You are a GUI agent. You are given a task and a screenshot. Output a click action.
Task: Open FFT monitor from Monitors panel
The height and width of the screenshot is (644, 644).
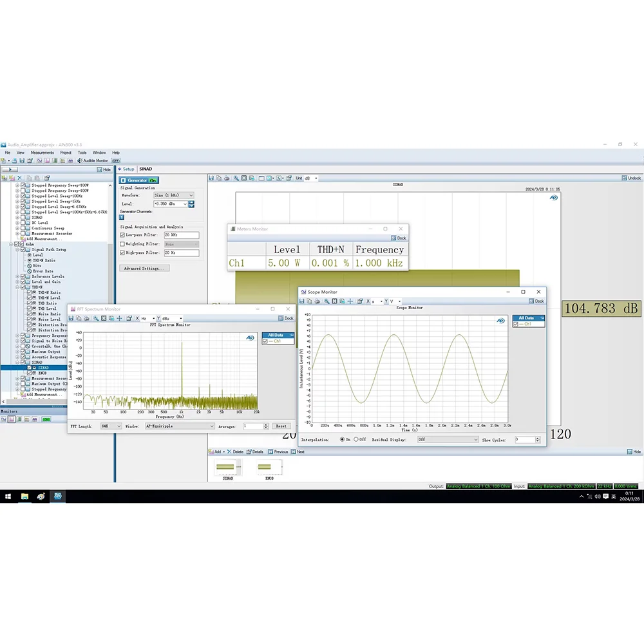pos(12,419)
